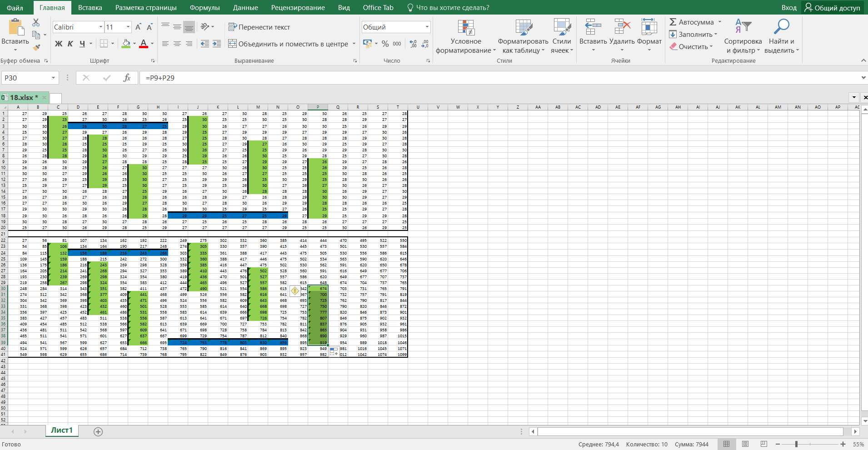
Task: Open the font color dropdown arrow
Action: [152, 44]
